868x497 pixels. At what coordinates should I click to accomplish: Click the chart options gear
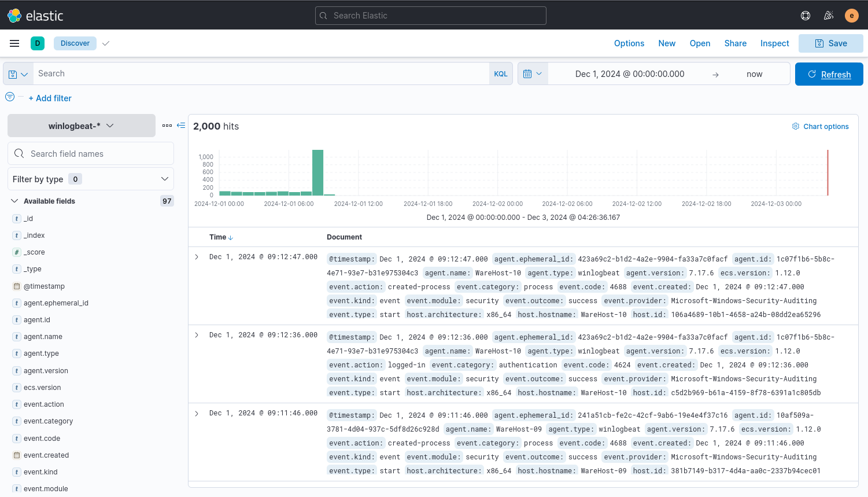pyautogui.click(x=796, y=126)
